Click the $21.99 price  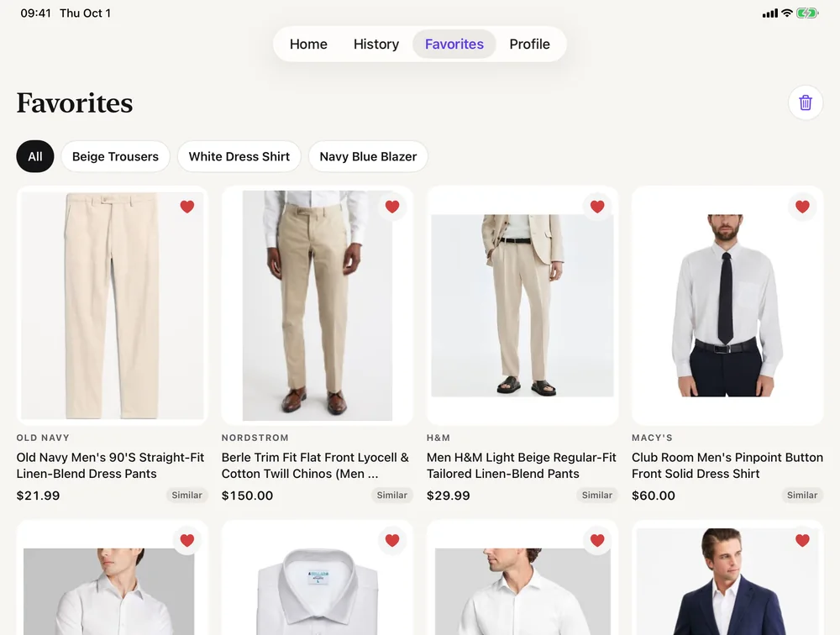point(38,496)
